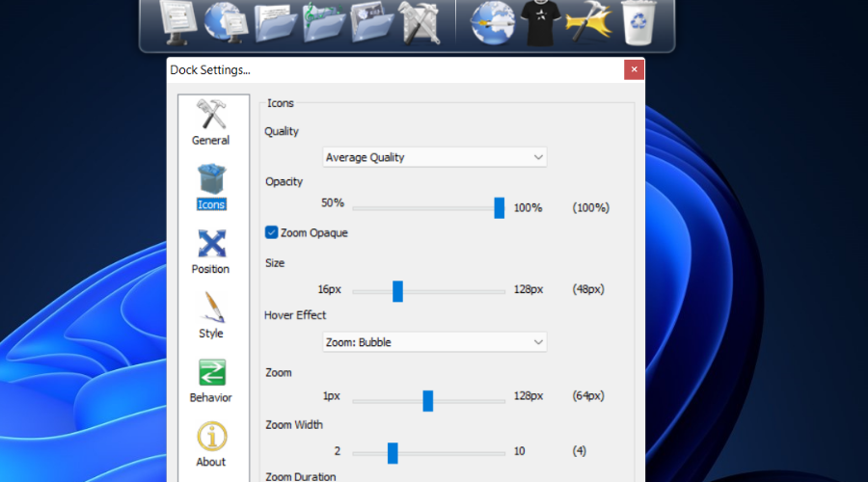Open the pictures folder icon in dock
This screenshot has width=868, height=482.
click(371, 23)
